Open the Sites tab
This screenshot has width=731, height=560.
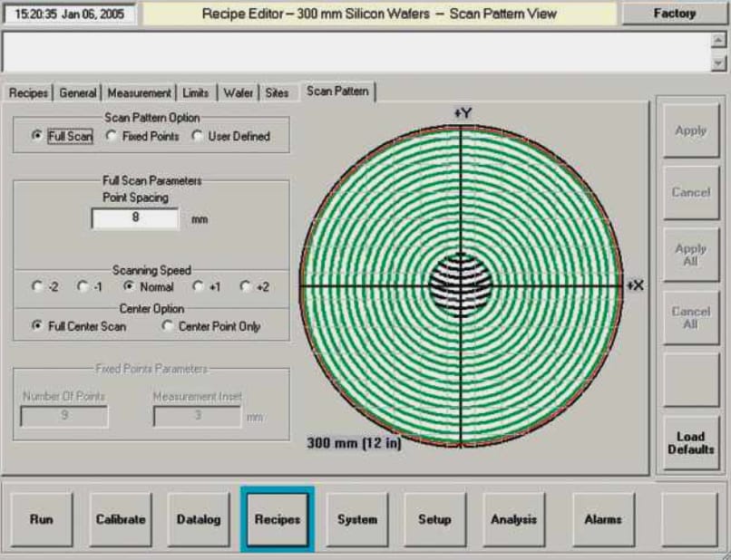point(277,92)
